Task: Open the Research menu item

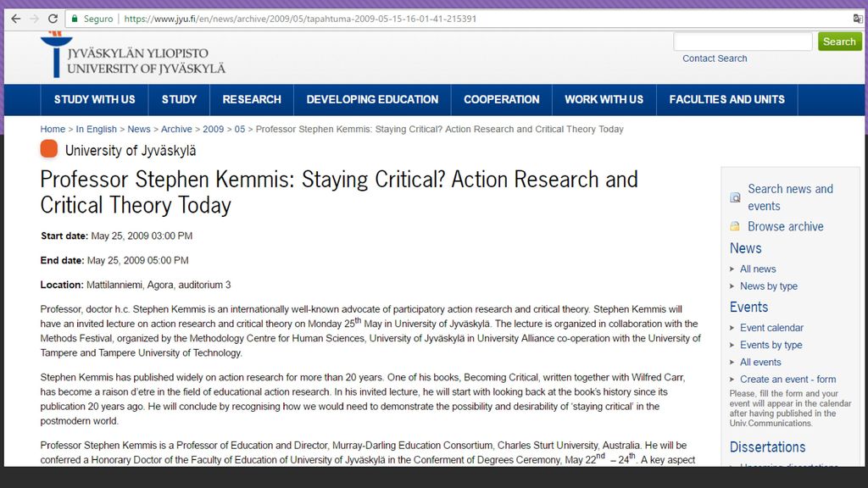Action: (252, 100)
